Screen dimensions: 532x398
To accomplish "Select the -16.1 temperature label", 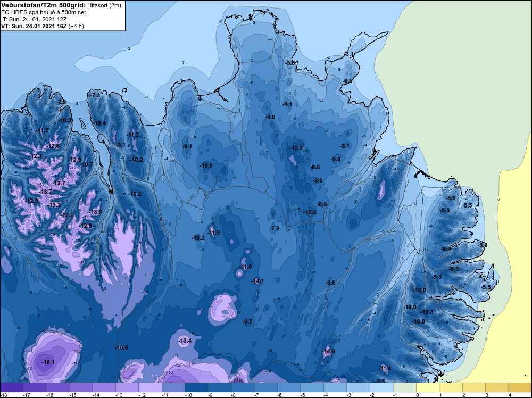I will pyautogui.click(x=48, y=362).
